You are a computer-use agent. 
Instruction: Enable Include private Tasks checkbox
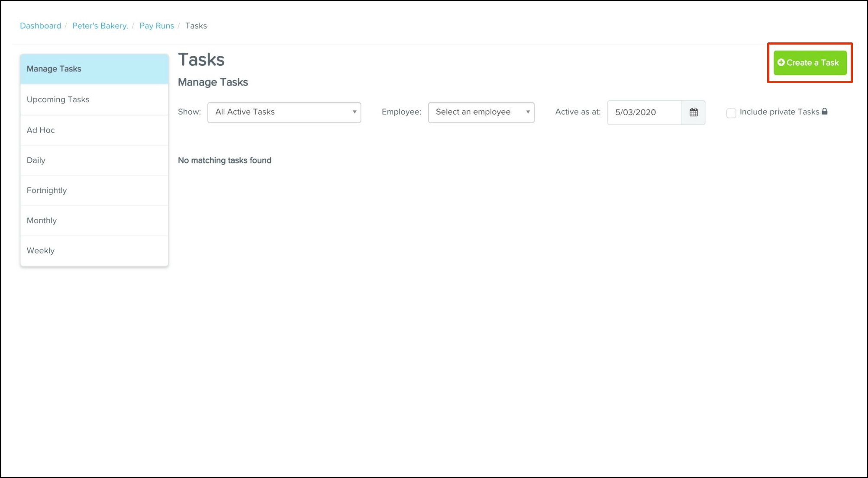pyautogui.click(x=731, y=113)
